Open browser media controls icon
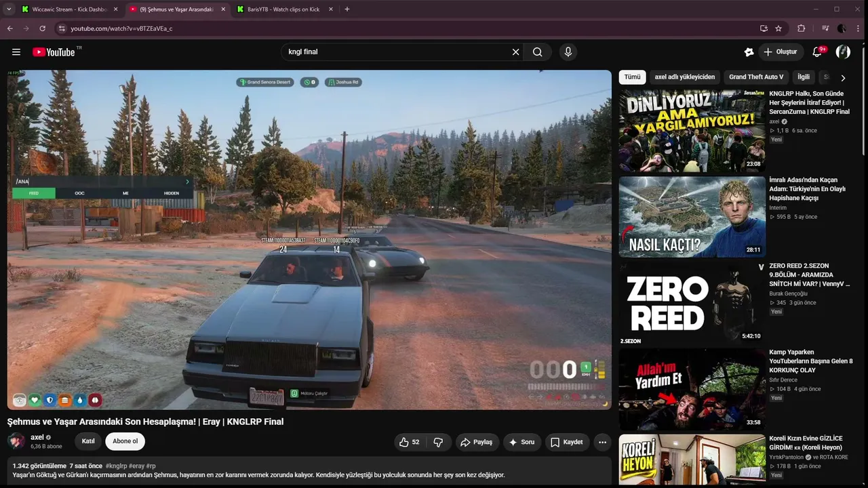This screenshot has height=488, width=868. (x=825, y=28)
